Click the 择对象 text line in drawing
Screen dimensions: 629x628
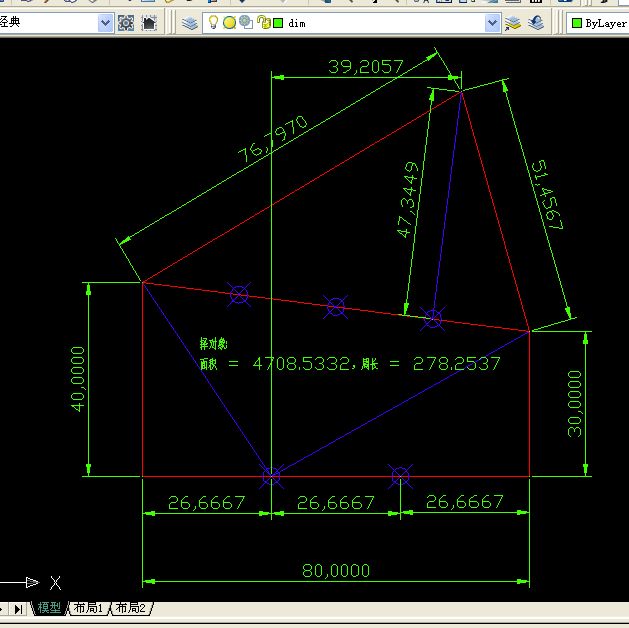pyautogui.click(x=213, y=344)
